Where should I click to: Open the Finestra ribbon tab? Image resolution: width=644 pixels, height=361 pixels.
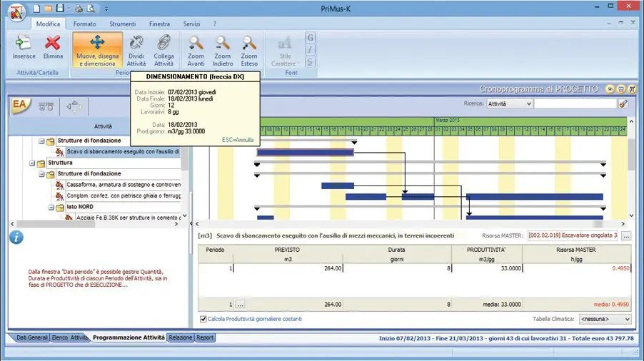159,24
